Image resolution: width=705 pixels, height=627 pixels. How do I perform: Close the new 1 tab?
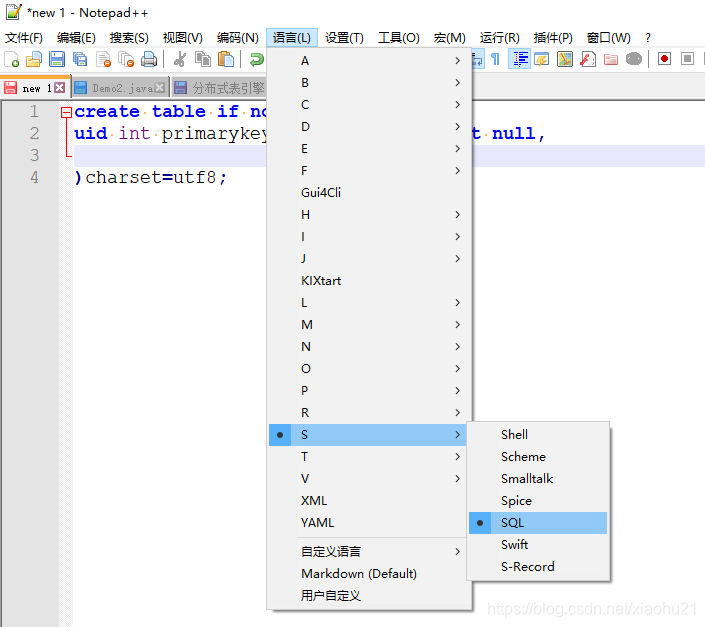click(59, 88)
